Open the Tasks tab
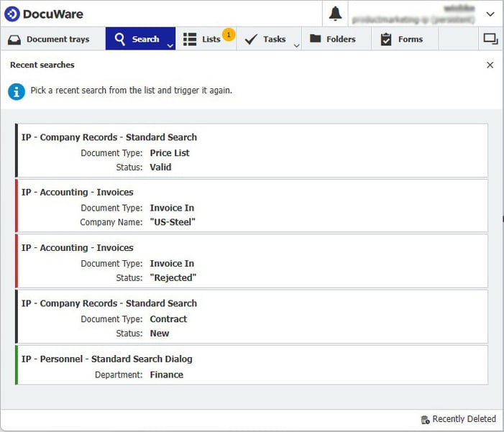 pos(265,39)
